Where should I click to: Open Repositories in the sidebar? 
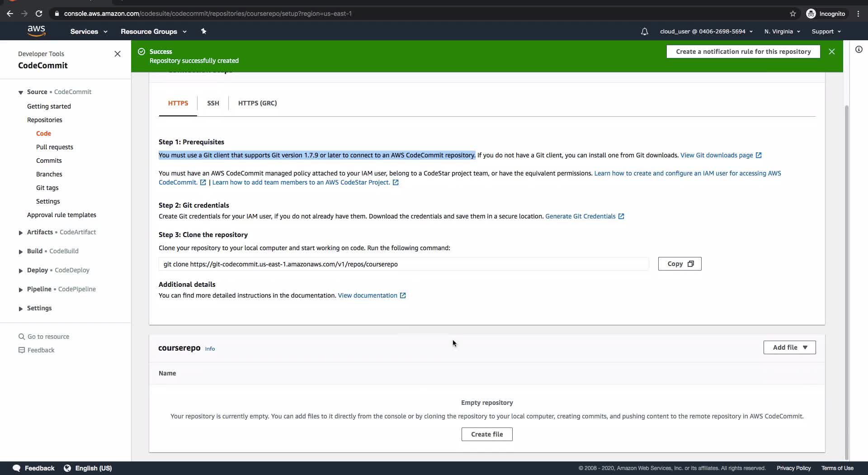[45, 120]
